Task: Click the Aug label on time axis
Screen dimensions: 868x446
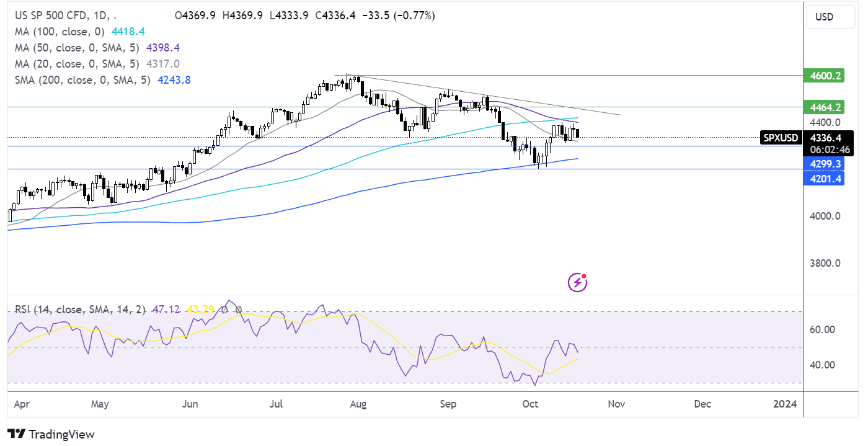Action: 358,404
